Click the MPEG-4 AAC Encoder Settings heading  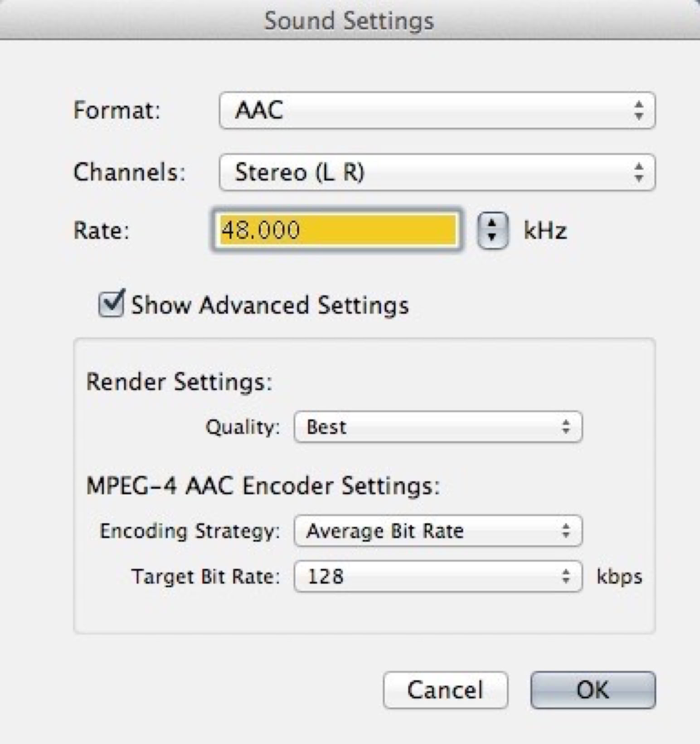263,486
